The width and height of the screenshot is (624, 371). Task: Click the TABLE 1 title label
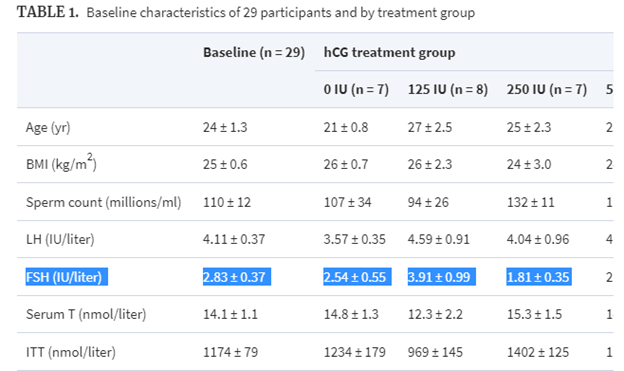(x=48, y=12)
